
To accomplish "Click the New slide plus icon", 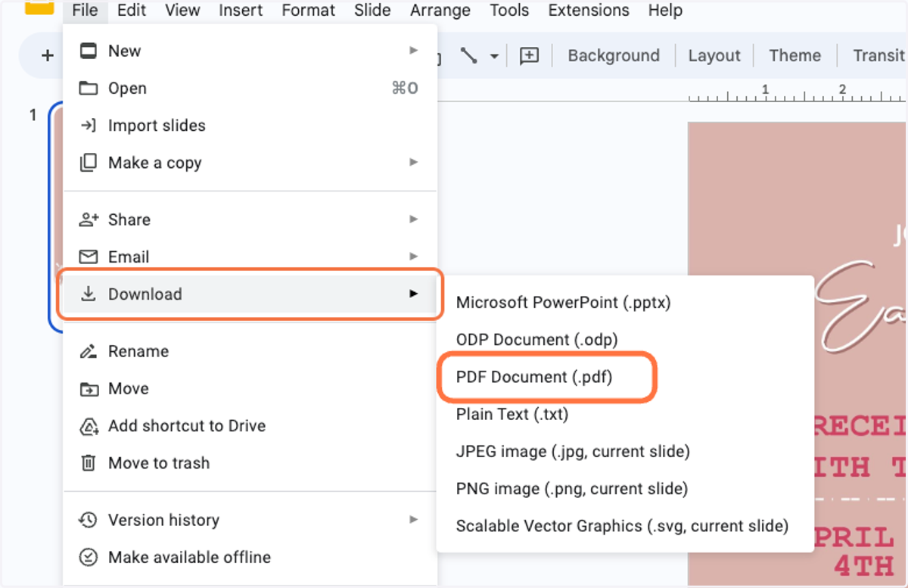I will pyautogui.click(x=48, y=55).
